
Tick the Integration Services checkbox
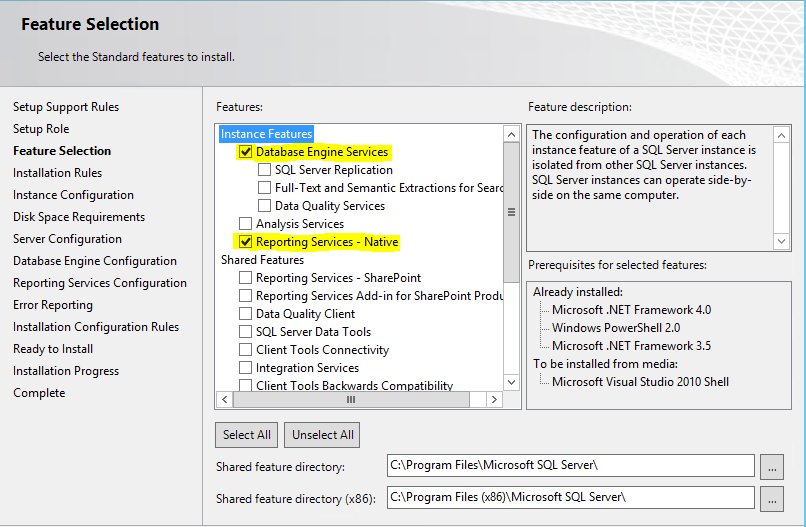point(246,368)
